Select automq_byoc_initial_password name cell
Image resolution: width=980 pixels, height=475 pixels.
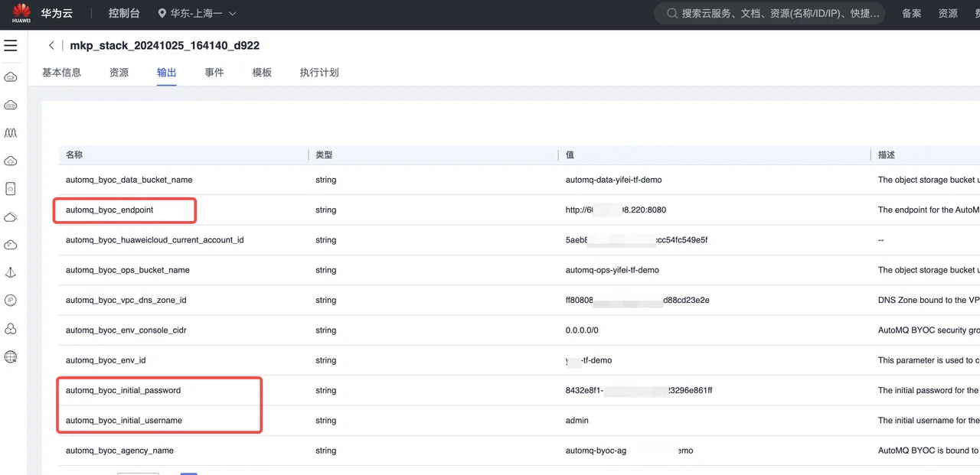click(123, 390)
